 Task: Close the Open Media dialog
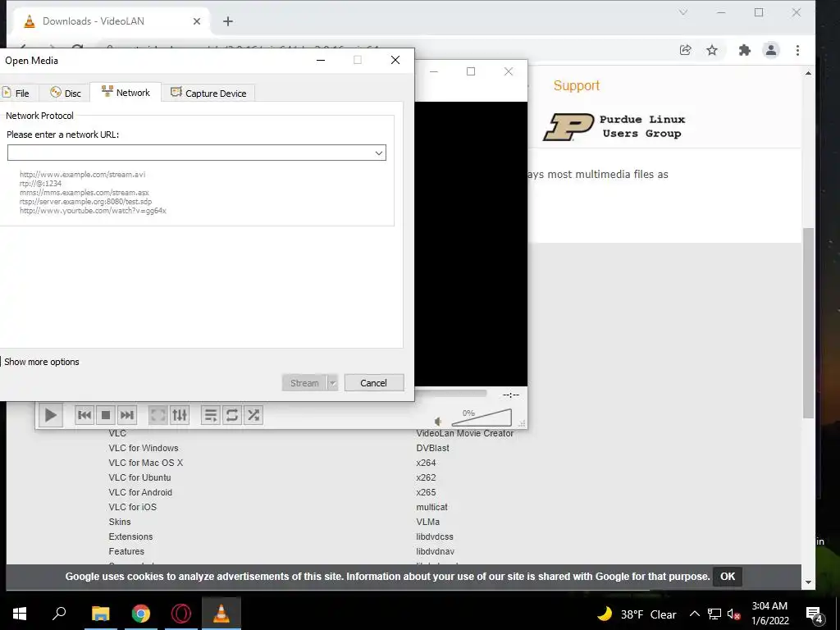point(395,60)
